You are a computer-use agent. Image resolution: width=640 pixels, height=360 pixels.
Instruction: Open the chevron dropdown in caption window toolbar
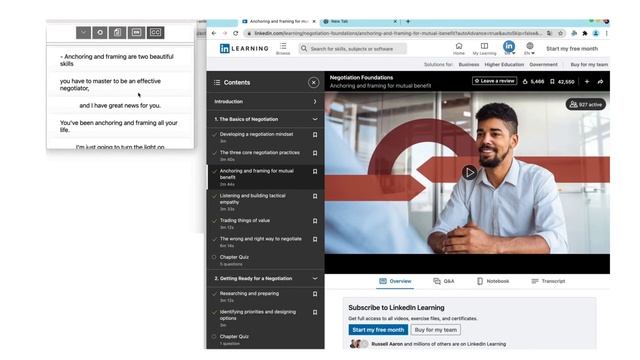coord(83,32)
